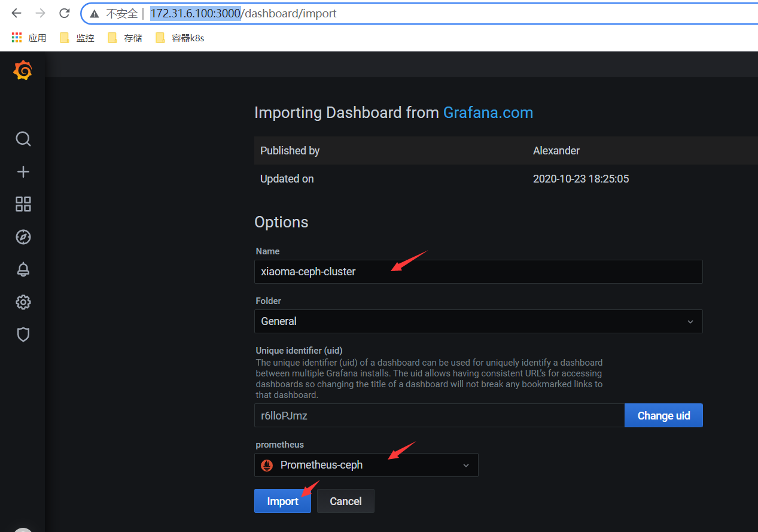Go back with the browser back arrow

tap(16, 13)
